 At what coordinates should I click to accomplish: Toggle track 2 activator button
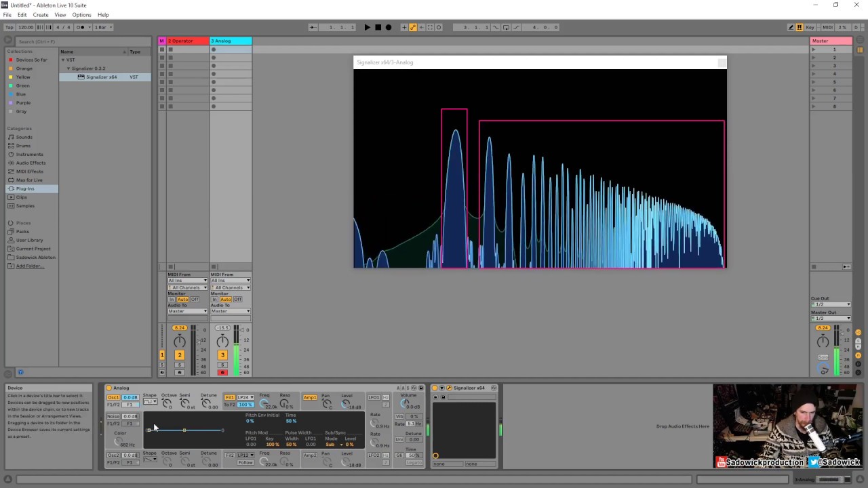(180, 355)
